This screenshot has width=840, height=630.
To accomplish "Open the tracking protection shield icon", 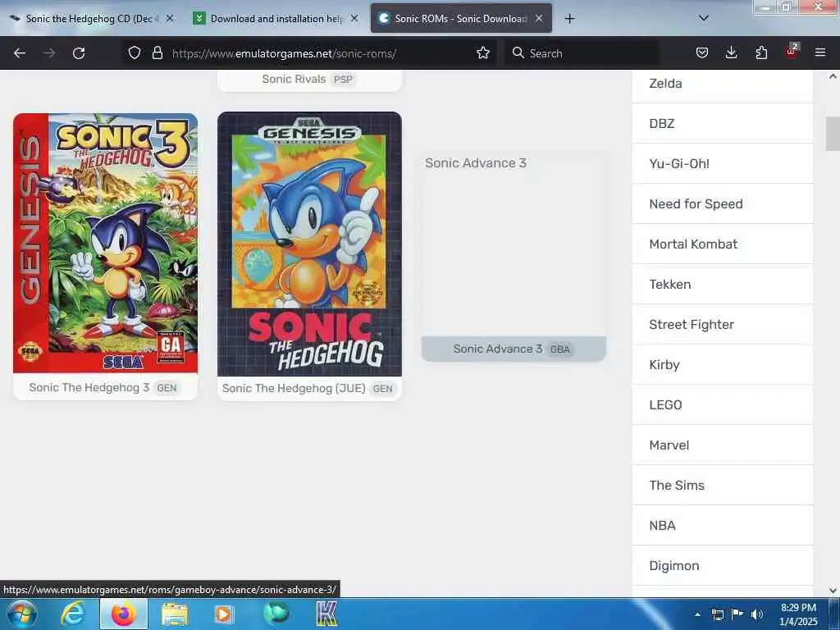I will pyautogui.click(x=135, y=53).
